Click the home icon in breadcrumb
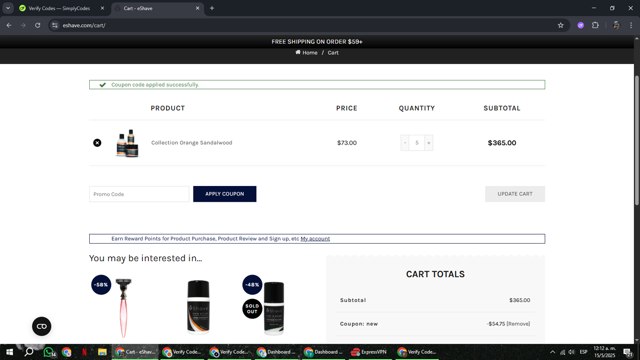The height and width of the screenshot is (360, 640). (298, 52)
